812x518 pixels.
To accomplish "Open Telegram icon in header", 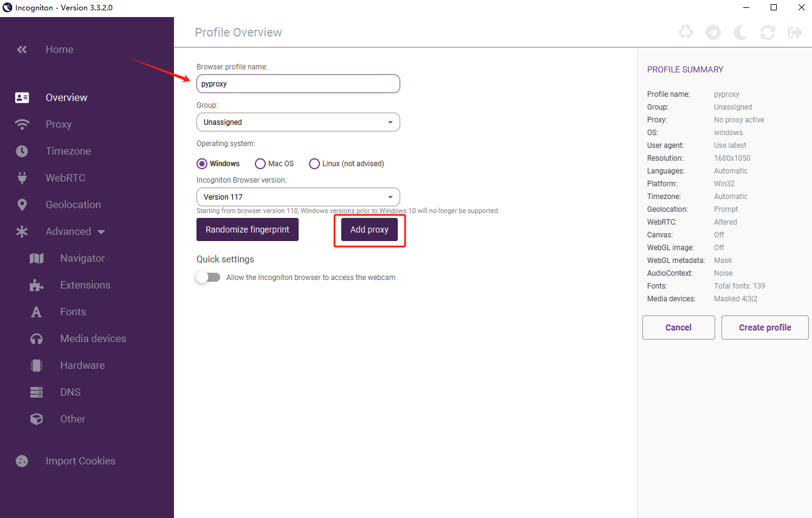I will tap(713, 32).
